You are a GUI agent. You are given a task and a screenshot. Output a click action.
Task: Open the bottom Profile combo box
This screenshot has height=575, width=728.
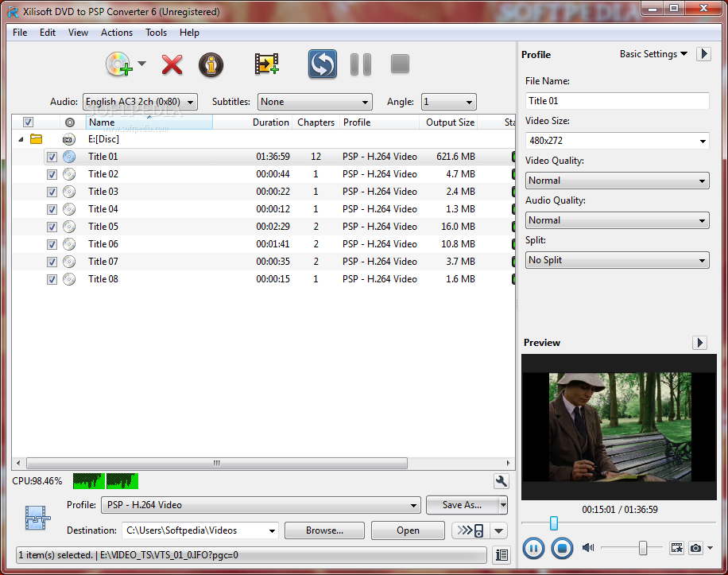pyautogui.click(x=261, y=505)
